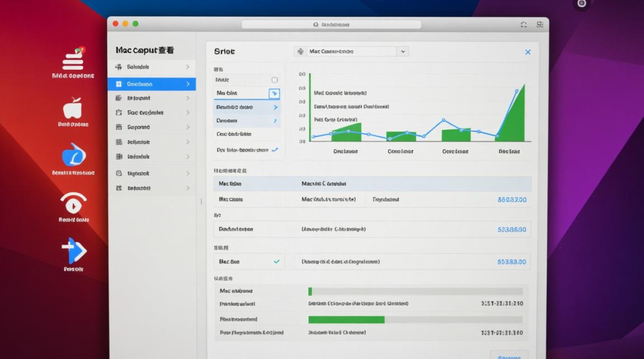Screen dimensions: 644x359
Task: Launch the white circular play-signal desktop icon
Action: pyautogui.click(x=73, y=203)
